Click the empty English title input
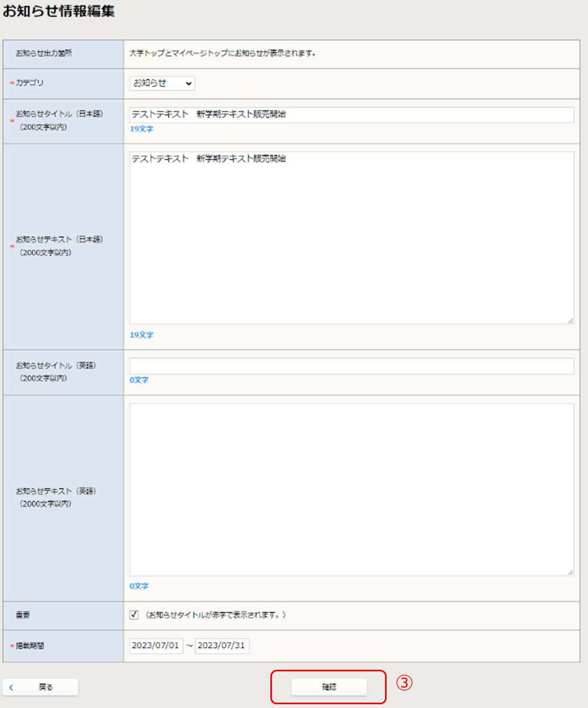 click(351, 366)
